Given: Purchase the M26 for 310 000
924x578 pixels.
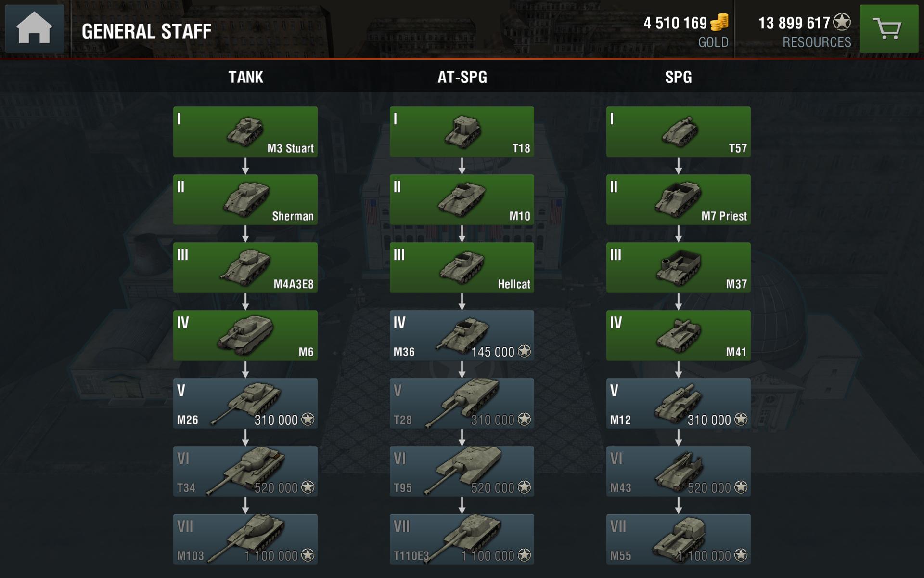Looking at the screenshot, I should pos(245,404).
